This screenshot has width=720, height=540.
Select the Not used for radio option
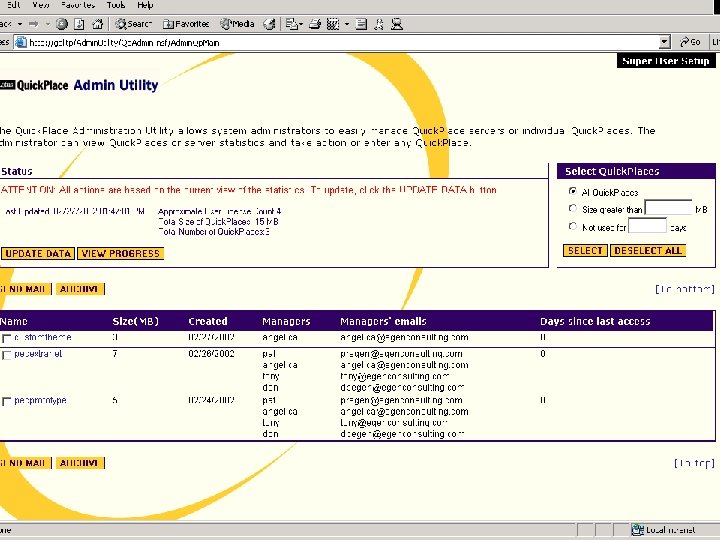573,226
